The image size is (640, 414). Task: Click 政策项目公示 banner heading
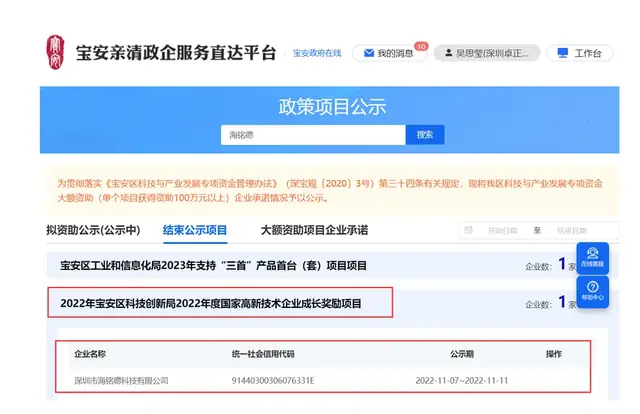click(332, 107)
